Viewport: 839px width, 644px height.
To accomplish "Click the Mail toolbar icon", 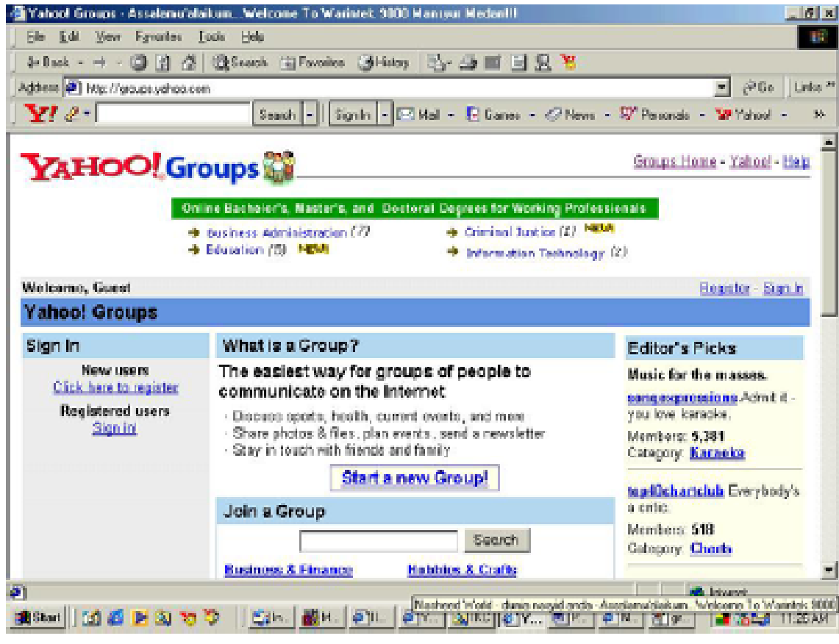I will point(439,62).
